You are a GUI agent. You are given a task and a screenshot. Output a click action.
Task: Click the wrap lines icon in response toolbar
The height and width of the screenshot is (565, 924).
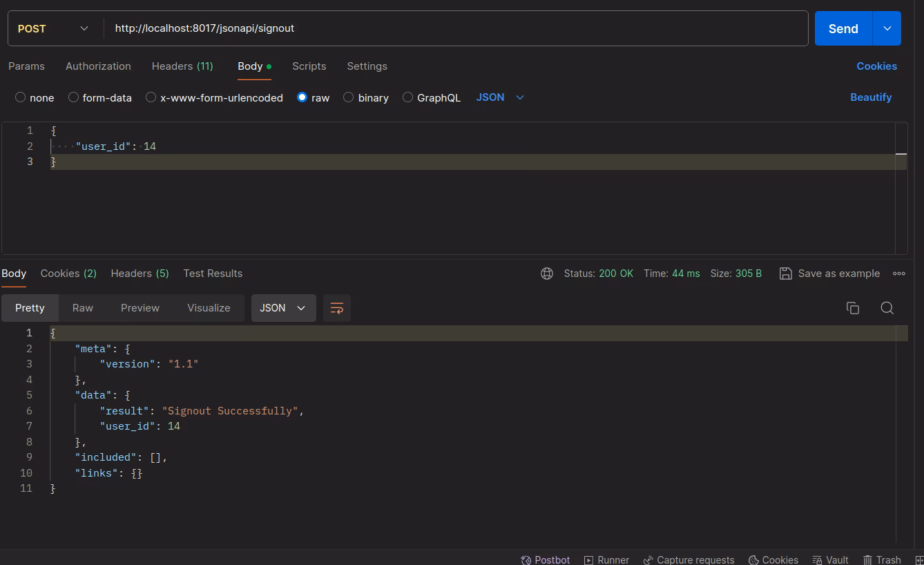(x=337, y=308)
